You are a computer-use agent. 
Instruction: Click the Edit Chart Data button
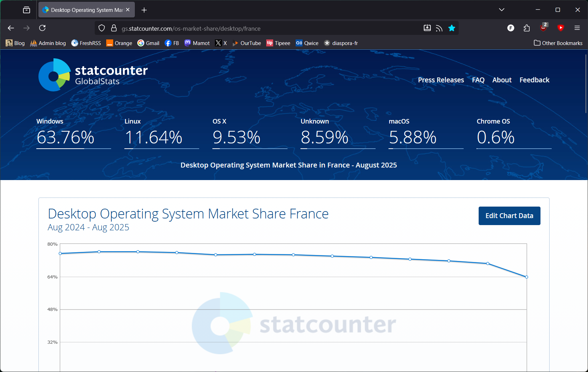point(509,216)
